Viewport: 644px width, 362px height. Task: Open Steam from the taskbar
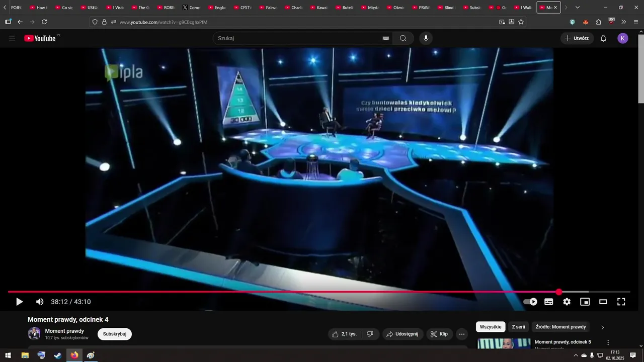point(58,355)
